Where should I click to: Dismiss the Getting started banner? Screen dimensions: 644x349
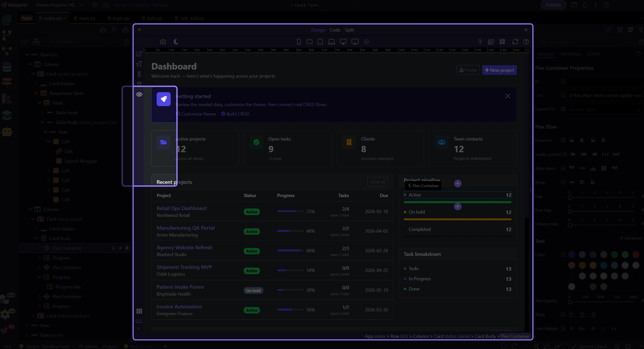click(507, 96)
